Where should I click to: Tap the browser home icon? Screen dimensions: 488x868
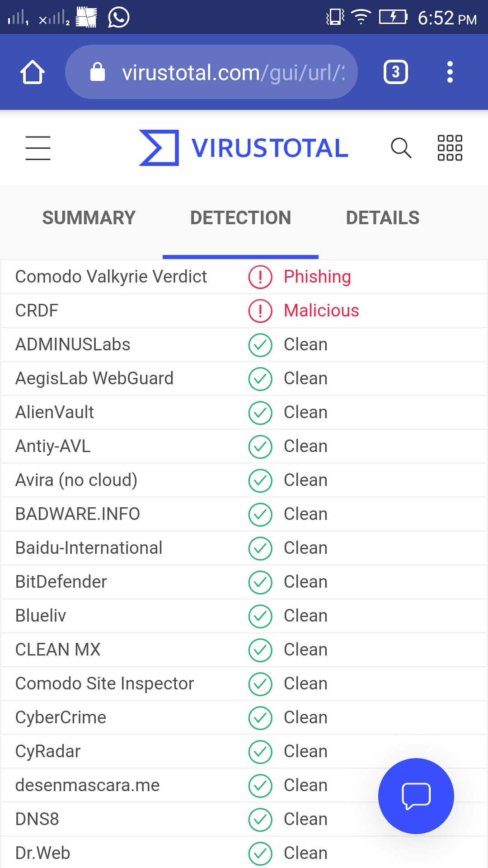click(x=33, y=72)
